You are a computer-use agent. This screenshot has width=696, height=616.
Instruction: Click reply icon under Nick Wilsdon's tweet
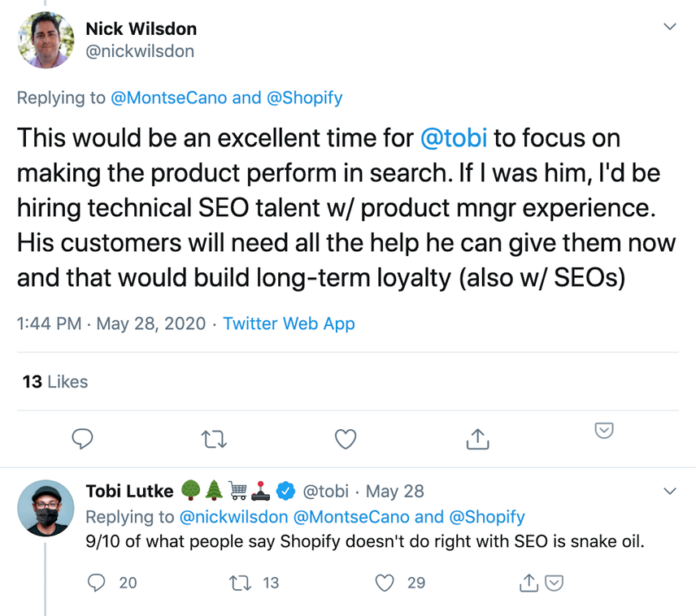point(83,439)
